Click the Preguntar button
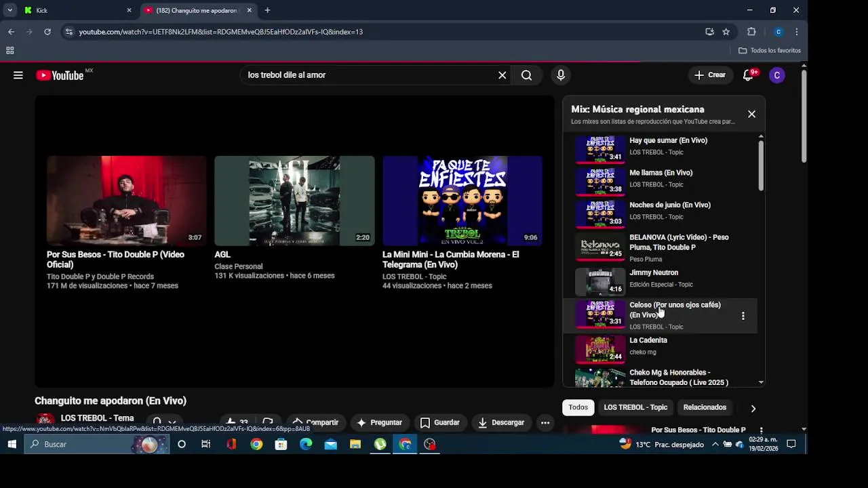 click(x=380, y=422)
